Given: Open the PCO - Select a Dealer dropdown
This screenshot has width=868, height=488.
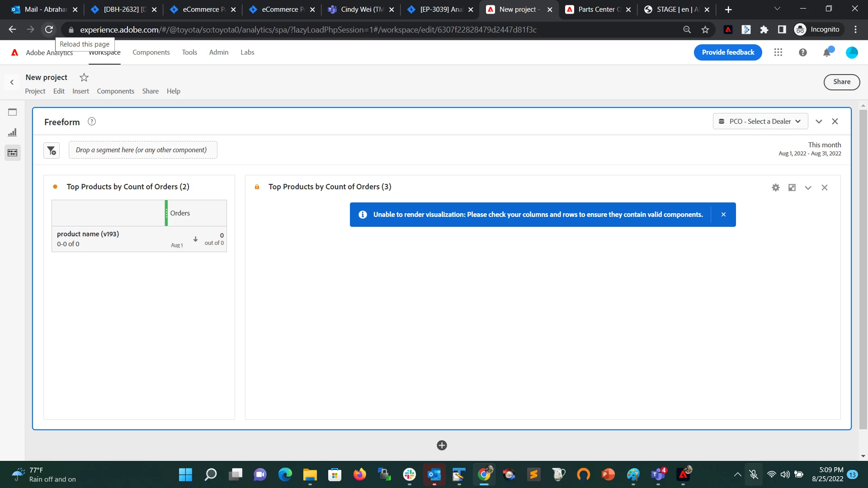Looking at the screenshot, I should (x=760, y=122).
